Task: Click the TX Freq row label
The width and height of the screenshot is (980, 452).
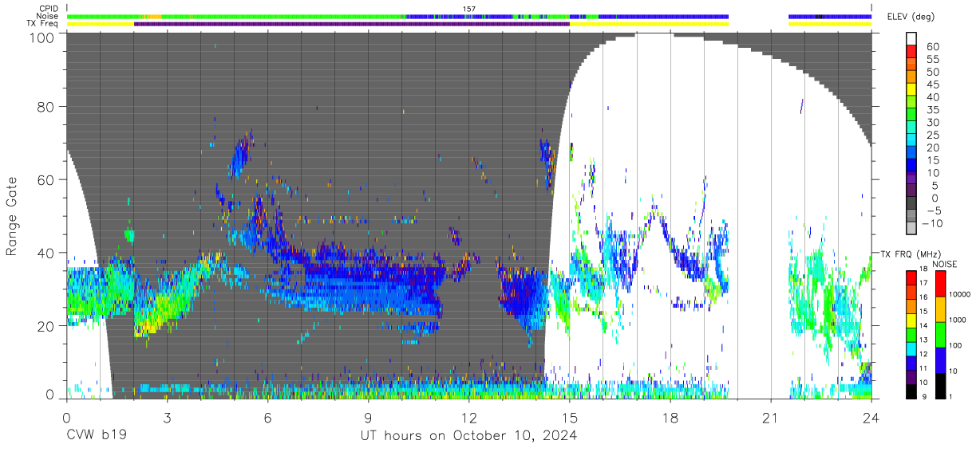Action: click(42, 24)
